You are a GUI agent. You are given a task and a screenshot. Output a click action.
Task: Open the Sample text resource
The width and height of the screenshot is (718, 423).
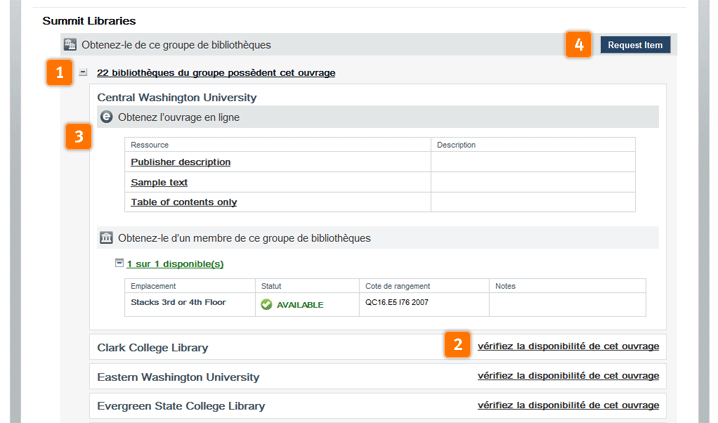coord(159,182)
